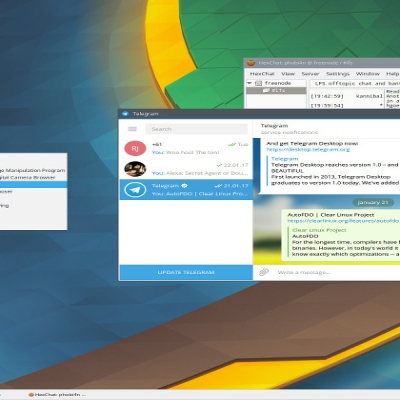Screen dimensions: 400x400
Task: Open HexChat Settings menu
Action: click(x=338, y=74)
